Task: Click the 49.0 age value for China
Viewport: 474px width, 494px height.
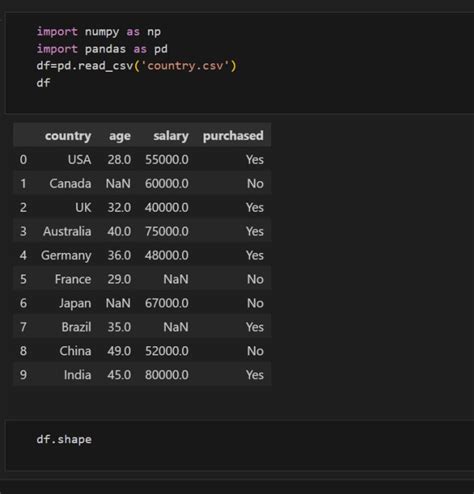Action: pos(119,351)
